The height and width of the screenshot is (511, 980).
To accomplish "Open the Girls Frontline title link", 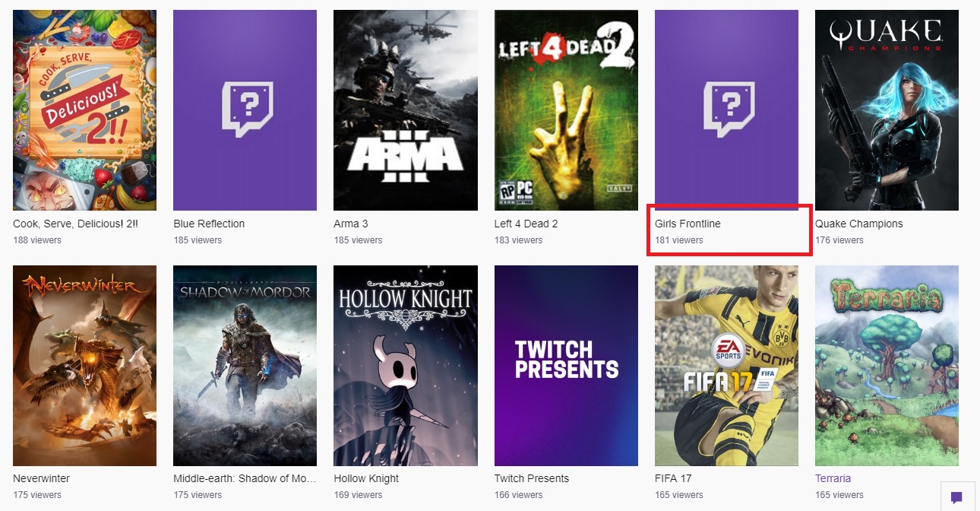I will pyautogui.click(x=688, y=224).
